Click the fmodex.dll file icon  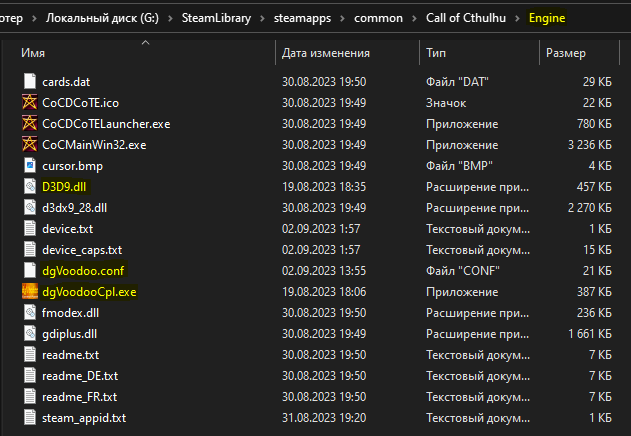click(29, 312)
